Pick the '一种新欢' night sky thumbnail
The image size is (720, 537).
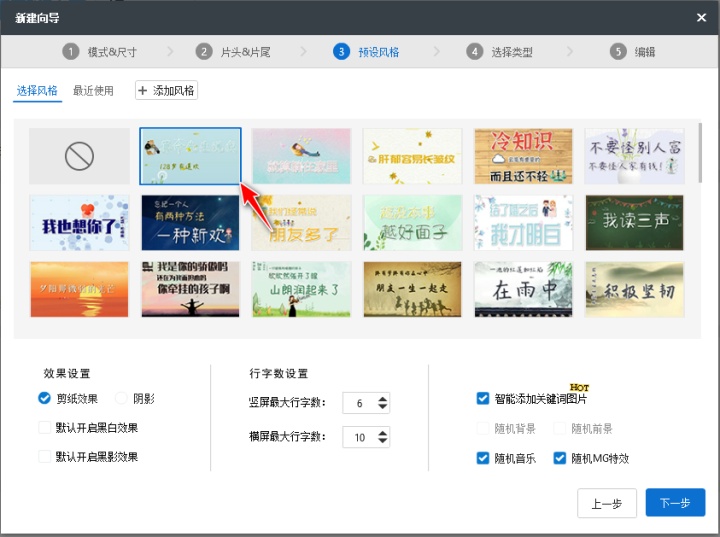click(x=190, y=223)
